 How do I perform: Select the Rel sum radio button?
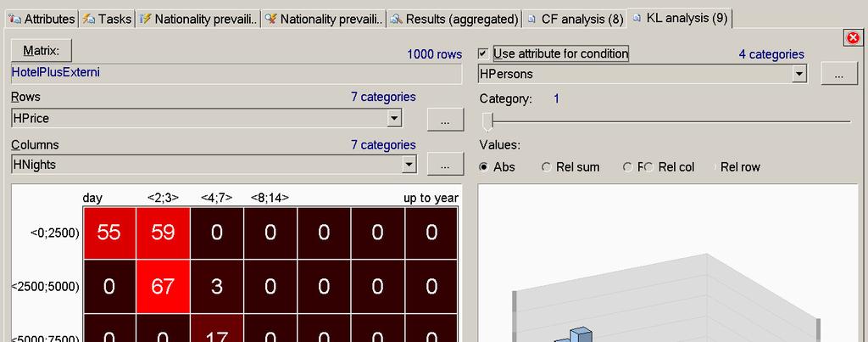[547, 167]
